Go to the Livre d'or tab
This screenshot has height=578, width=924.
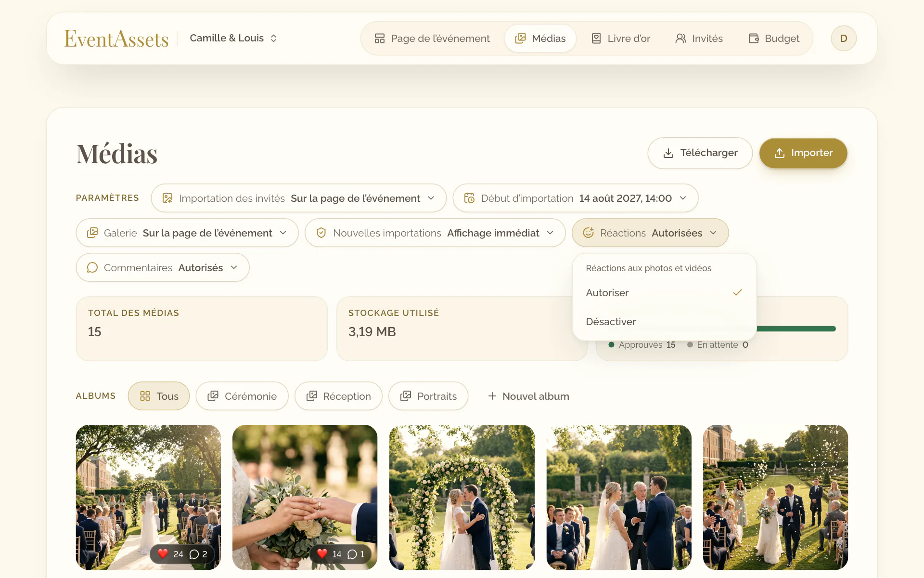pyautogui.click(x=621, y=39)
